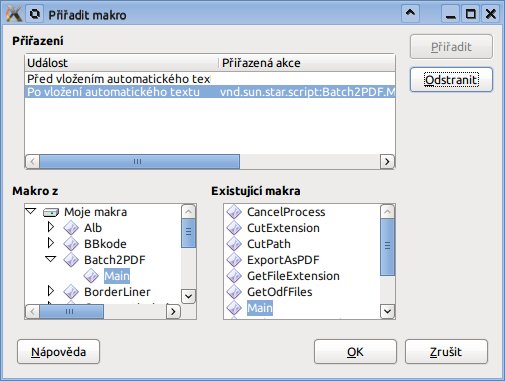505x381 pixels.
Task: Click the Main module icon under Batch2PDF
Action: [x=91, y=276]
